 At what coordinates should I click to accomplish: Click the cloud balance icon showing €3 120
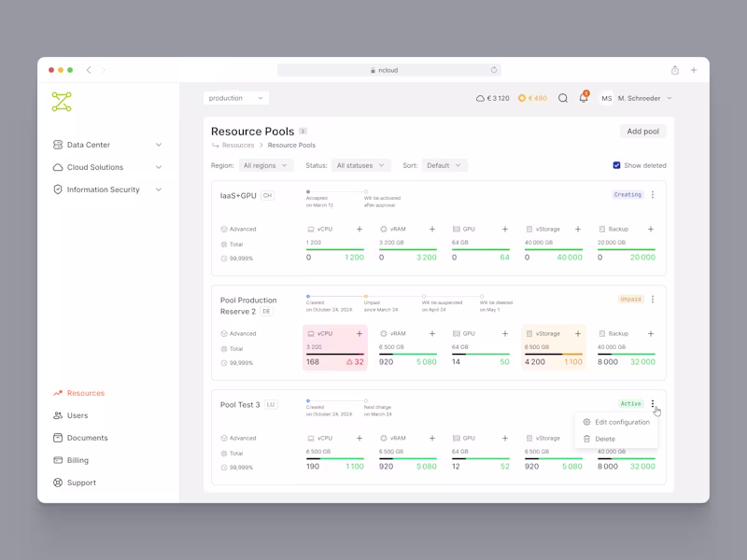(479, 97)
